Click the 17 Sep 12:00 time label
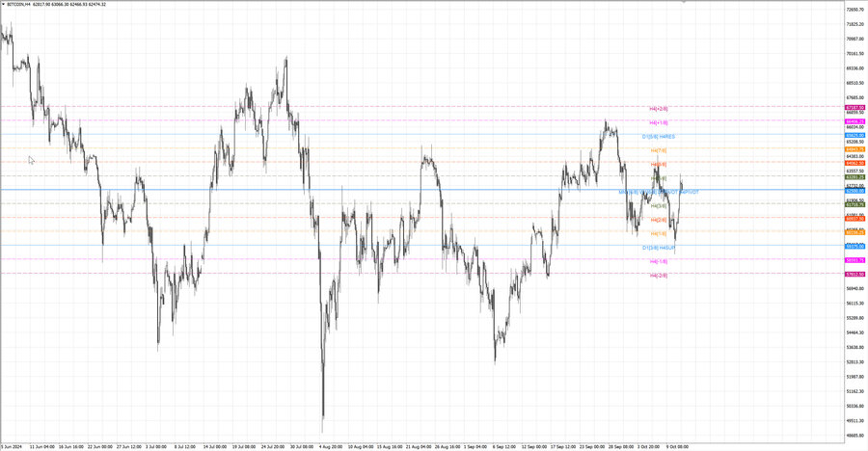 [x=563, y=446]
